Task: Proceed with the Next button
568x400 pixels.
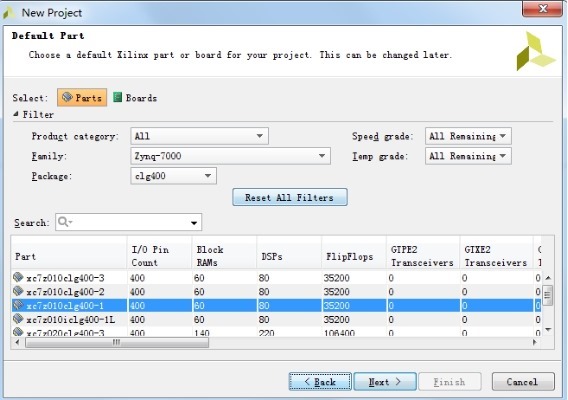Action: 385,382
